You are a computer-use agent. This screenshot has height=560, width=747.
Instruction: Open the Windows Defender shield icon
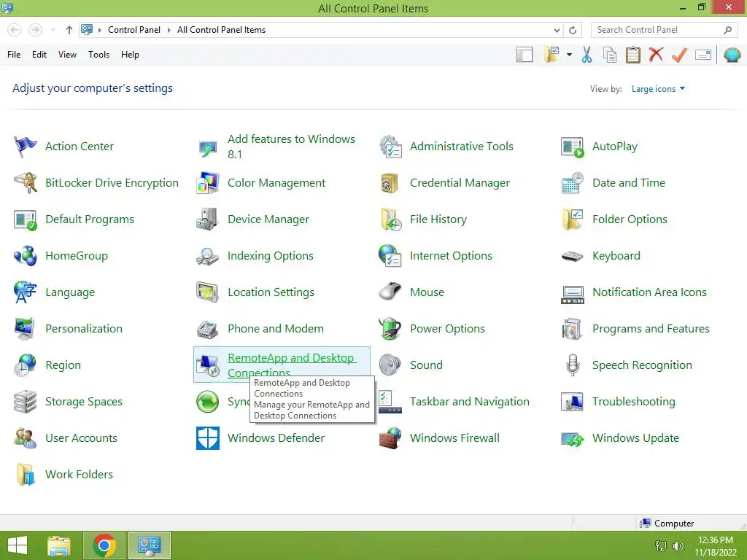pos(208,438)
